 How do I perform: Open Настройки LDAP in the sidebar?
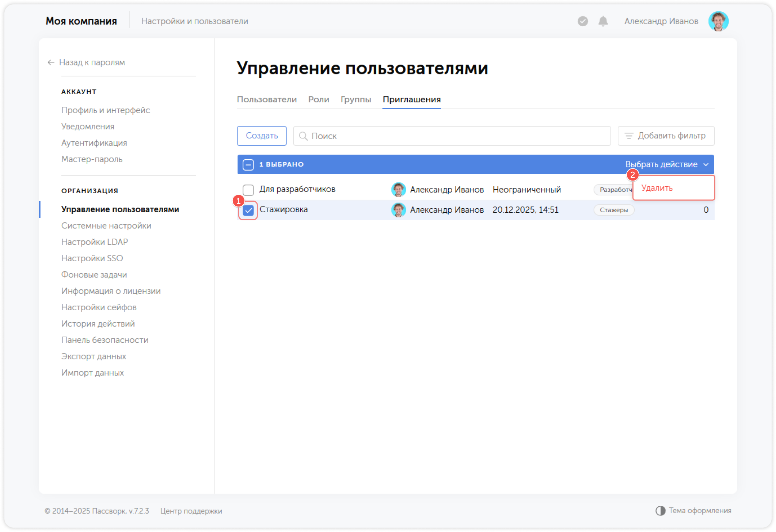click(94, 242)
